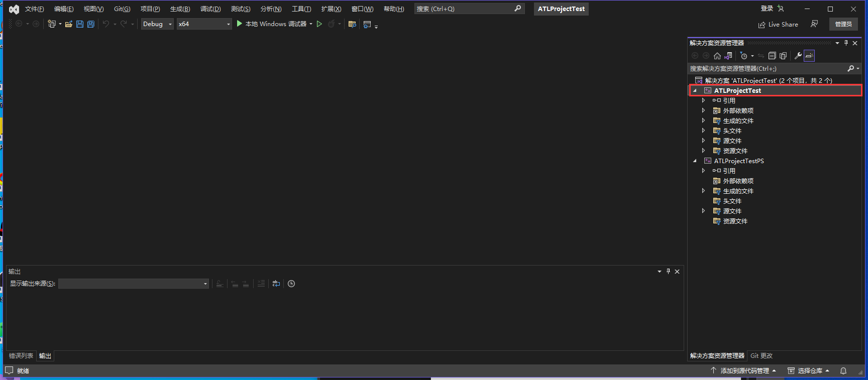
Task: Open the Debug configuration dropdown
Action: (157, 24)
